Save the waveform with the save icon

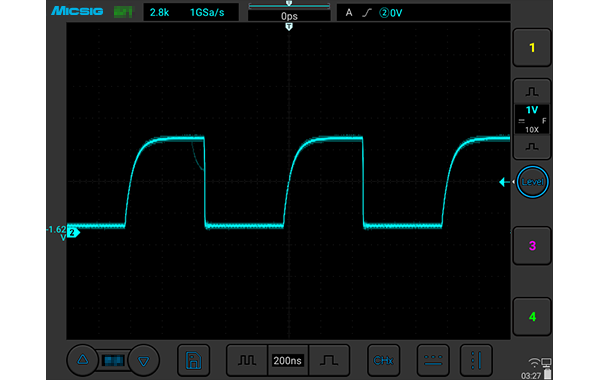point(194,360)
